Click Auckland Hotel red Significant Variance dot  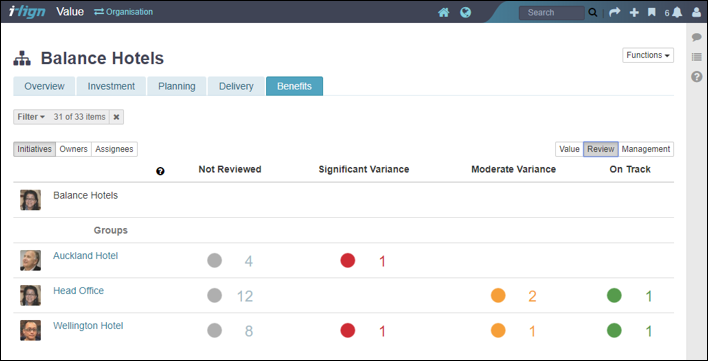point(348,260)
